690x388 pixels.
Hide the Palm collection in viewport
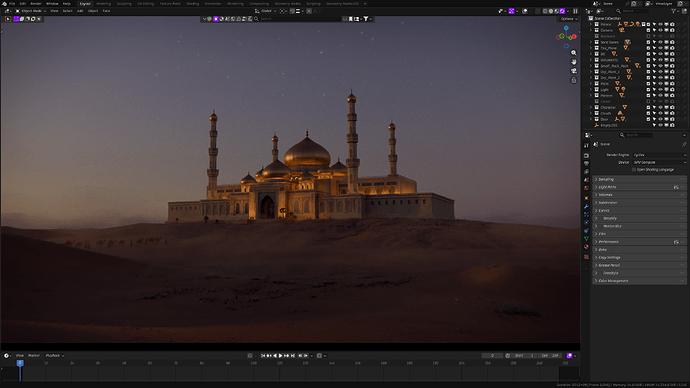pos(661,84)
